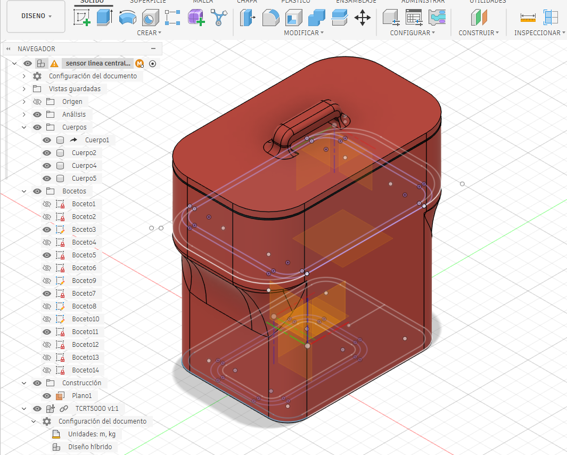The image size is (567, 455).
Task: Expand Configuración del documento node
Action: (24, 76)
